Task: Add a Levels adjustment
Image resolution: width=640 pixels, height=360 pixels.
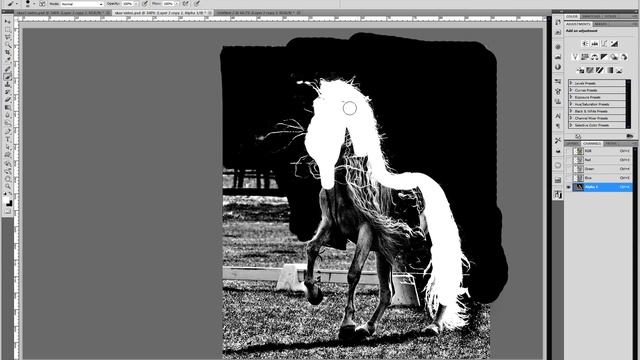Action: pyautogui.click(x=595, y=43)
